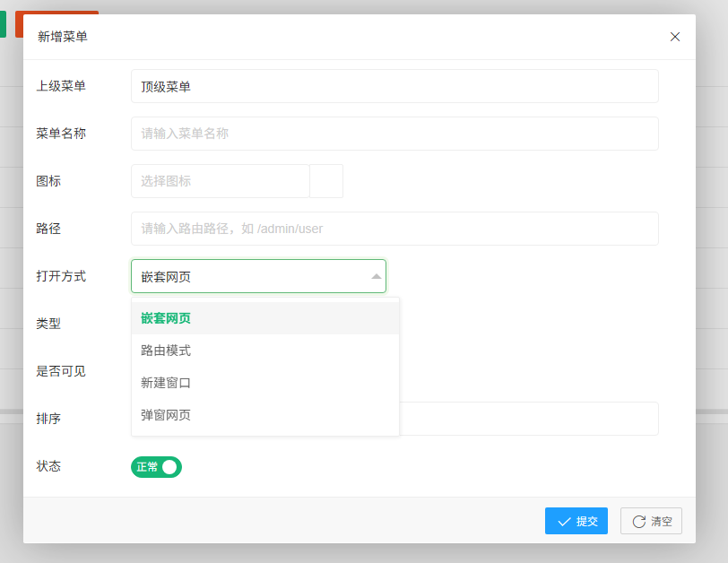Click the 选择图标 input field
Screen dimensions: 728x563
(220, 181)
